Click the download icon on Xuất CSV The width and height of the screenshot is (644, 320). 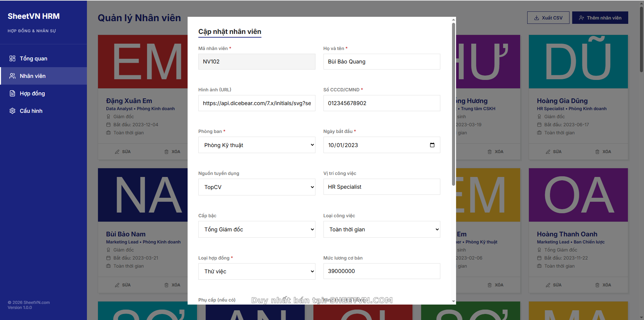[537, 18]
